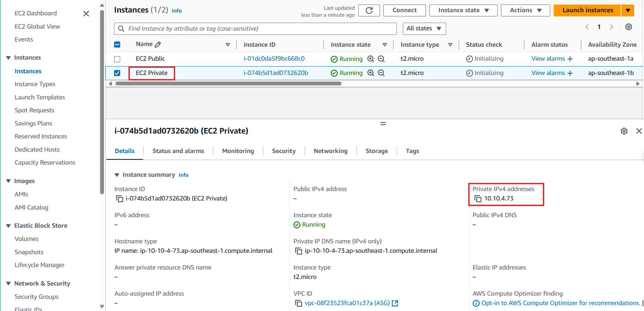
Task: Zoom in icon for EC2 Public state
Action: pyautogui.click(x=371, y=59)
